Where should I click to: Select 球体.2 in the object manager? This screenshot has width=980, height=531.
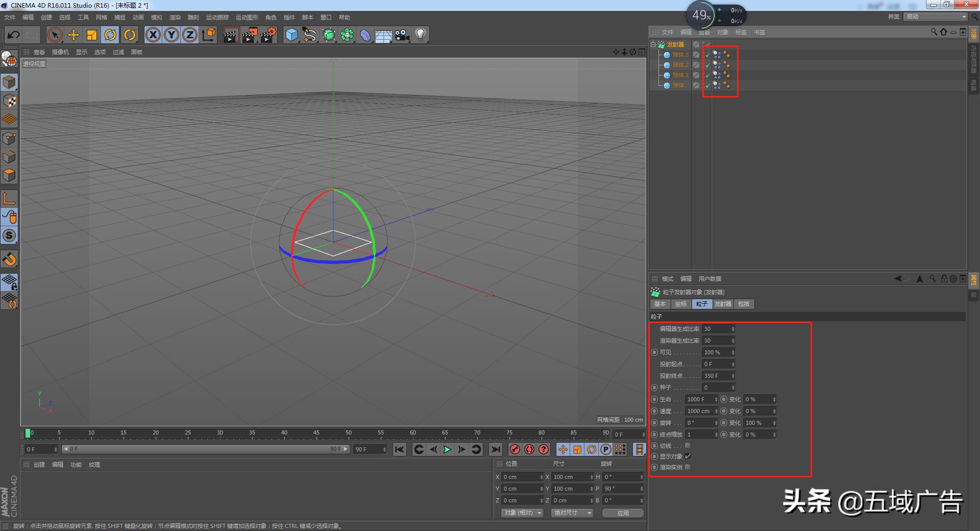[x=680, y=65]
